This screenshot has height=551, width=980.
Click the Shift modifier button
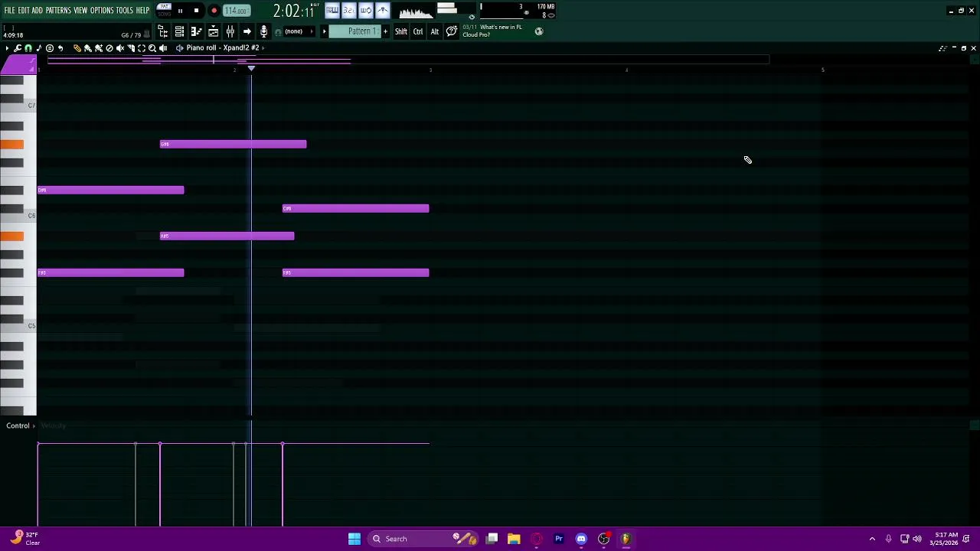pos(401,31)
